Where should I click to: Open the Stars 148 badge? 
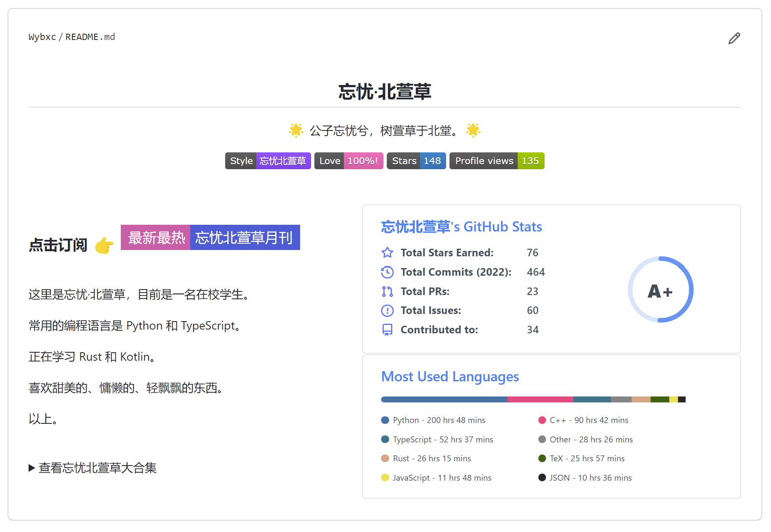pos(416,161)
